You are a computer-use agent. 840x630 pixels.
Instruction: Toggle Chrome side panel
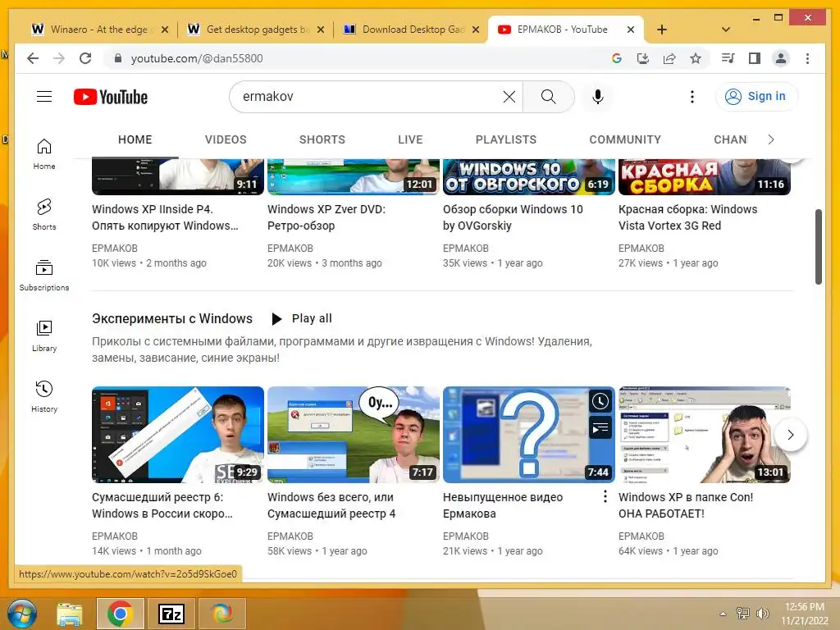(755, 58)
